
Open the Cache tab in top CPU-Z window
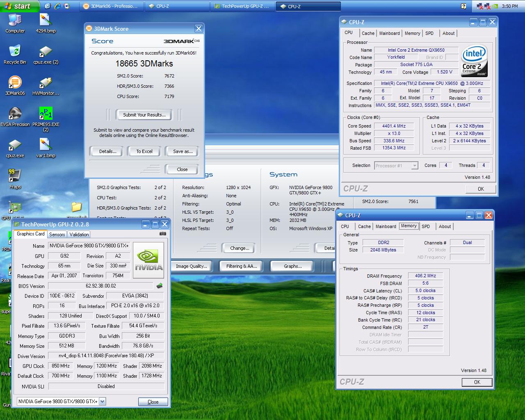[368, 34]
